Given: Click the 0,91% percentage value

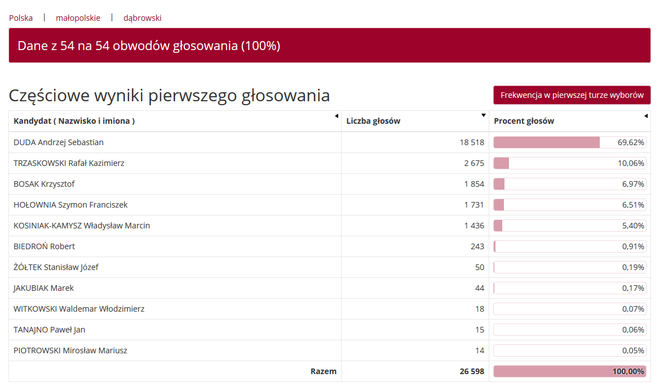Looking at the screenshot, I should [x=633, y=246].
